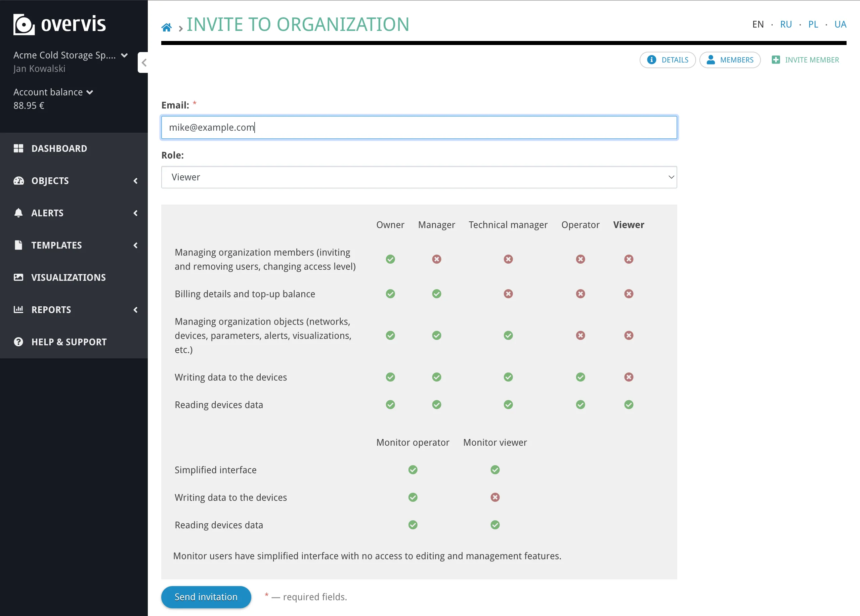Click the Reports chart icon
This screenshot has width=860, height=616.
click(x=18, y=309)
